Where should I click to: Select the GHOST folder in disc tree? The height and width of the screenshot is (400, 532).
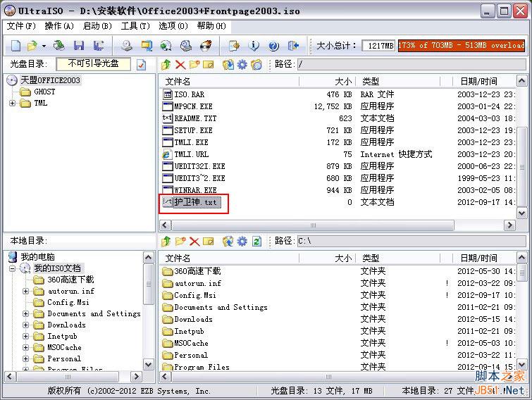coord(44,92)
